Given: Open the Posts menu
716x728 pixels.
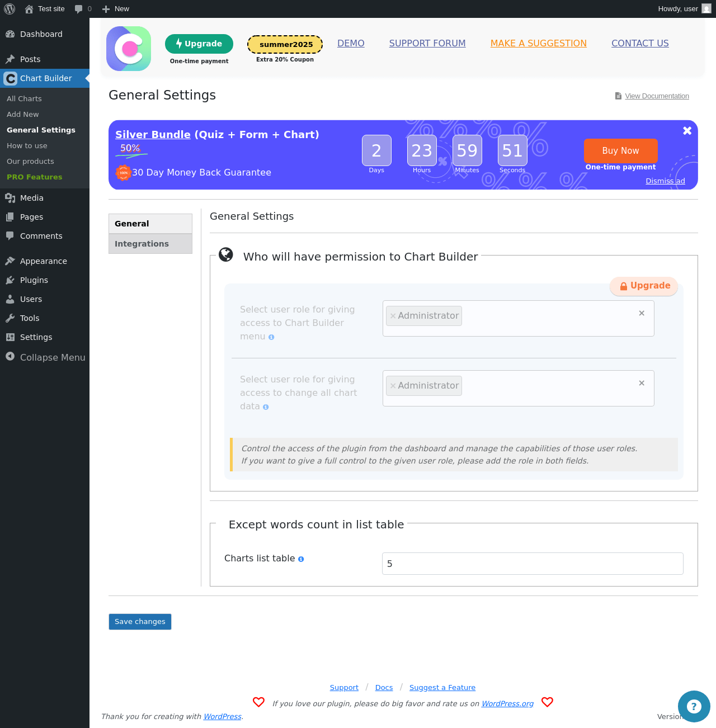Looking at the screenshot, I should click(45, 59).
